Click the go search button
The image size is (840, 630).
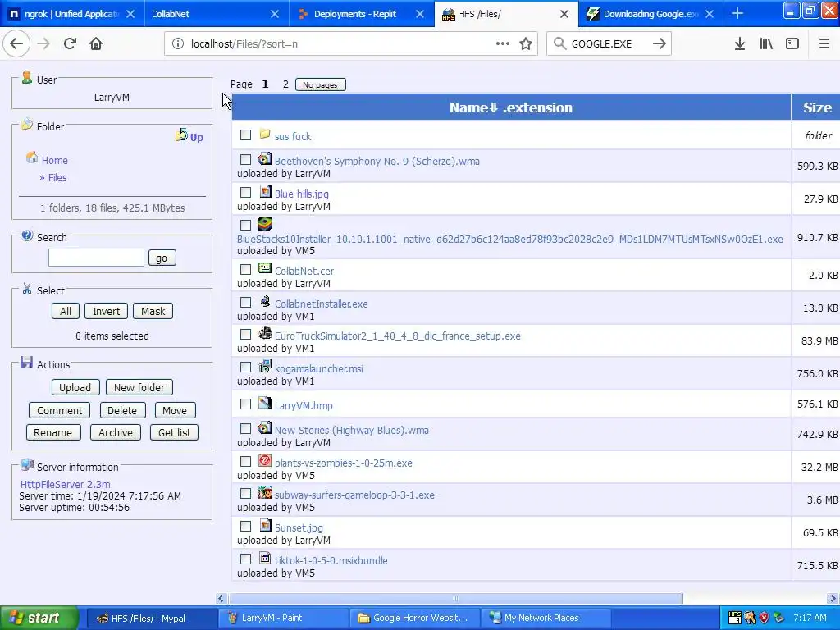162,258
